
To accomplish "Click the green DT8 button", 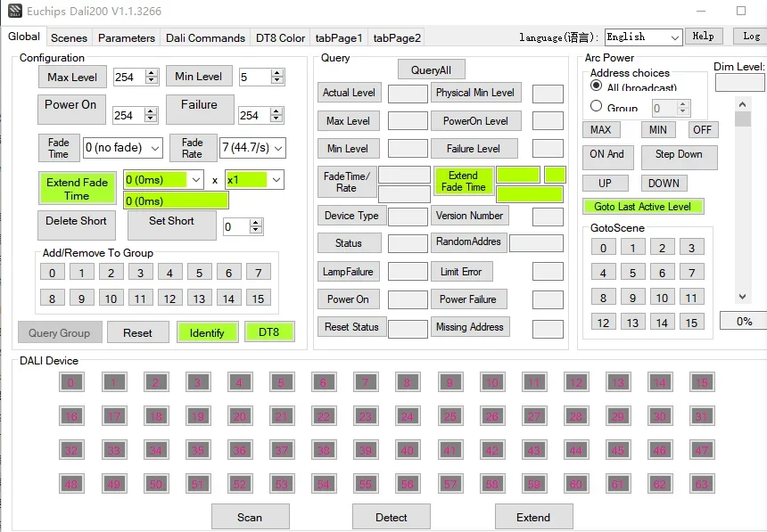I will coord(269,332).
